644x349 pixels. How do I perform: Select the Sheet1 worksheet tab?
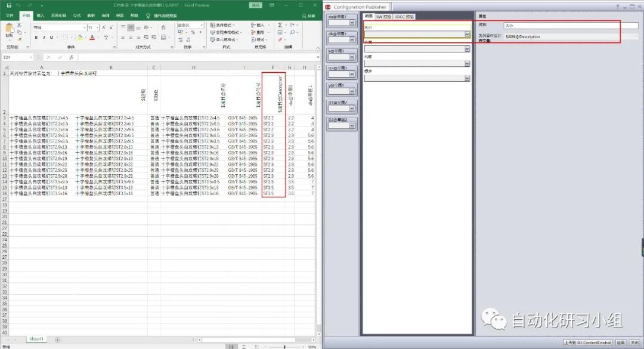point(36,339)
